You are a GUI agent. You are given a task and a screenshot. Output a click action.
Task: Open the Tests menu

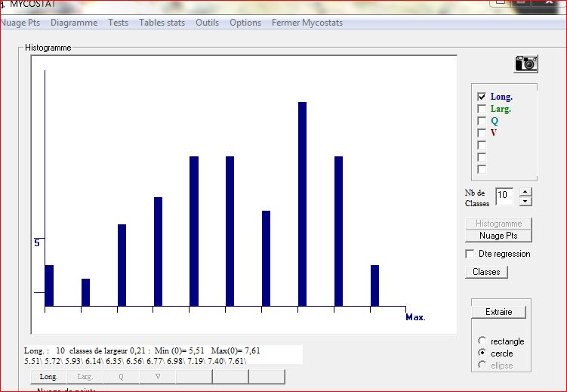pos(118,23)
